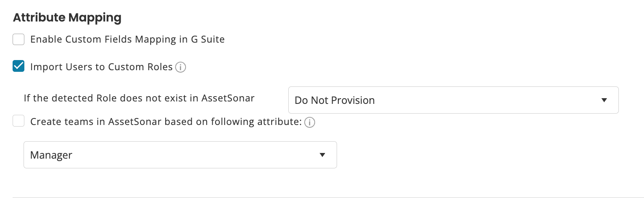644x198 pixels.
Task: Click the Attribute Mapping section heading
Action: point(67,17)
